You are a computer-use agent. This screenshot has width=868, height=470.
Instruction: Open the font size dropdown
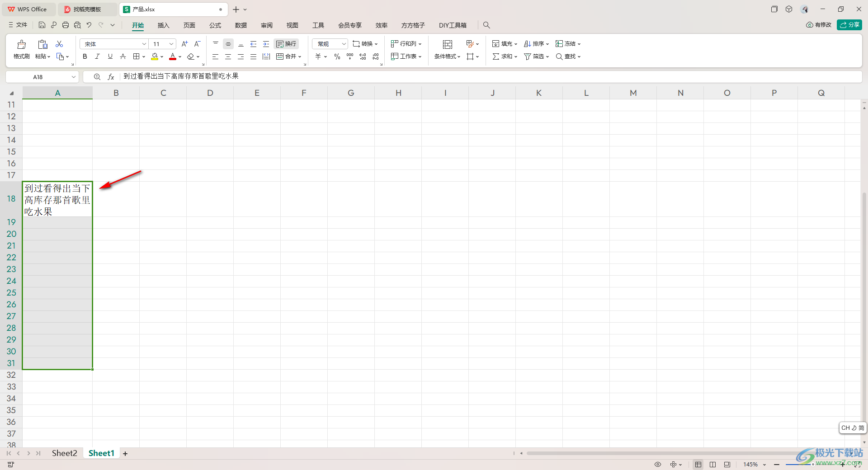[x=171, y=44]
